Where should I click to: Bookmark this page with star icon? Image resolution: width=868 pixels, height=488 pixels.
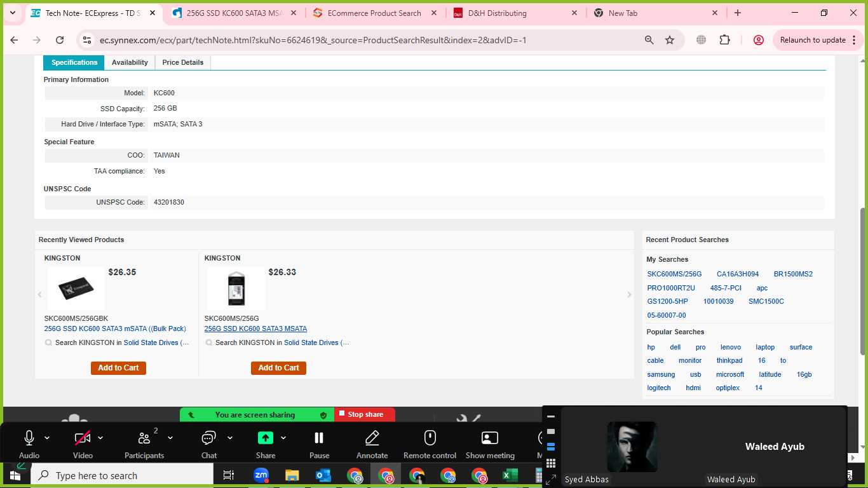[670, 40]
